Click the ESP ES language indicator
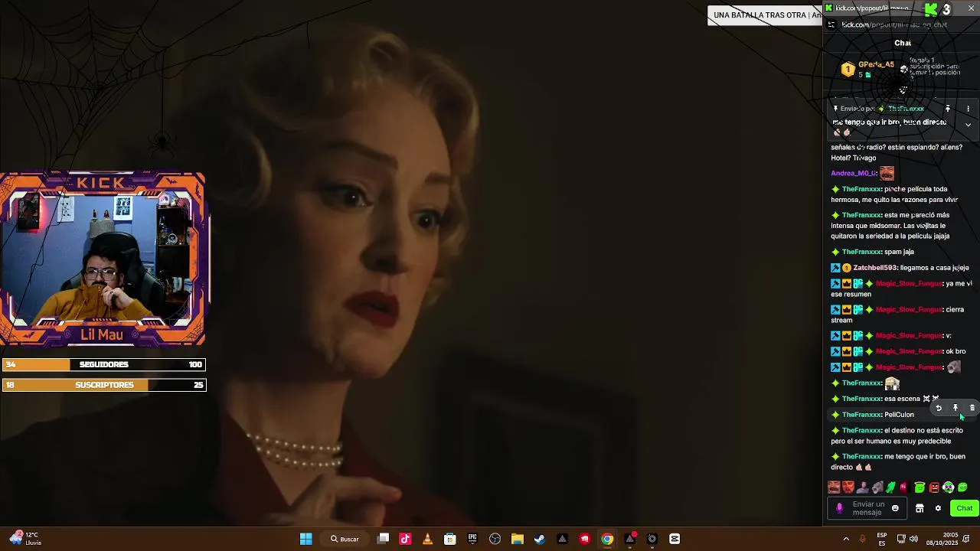 882,539
